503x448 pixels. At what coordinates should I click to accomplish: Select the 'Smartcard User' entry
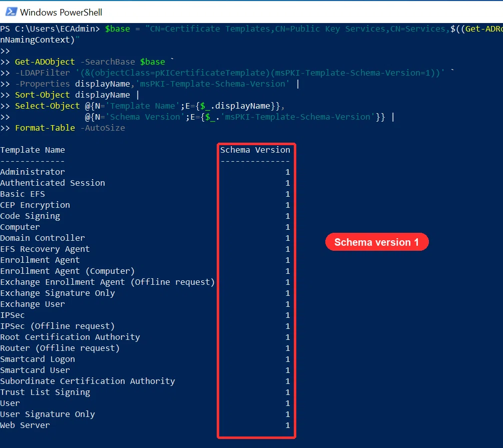[35, 370]
